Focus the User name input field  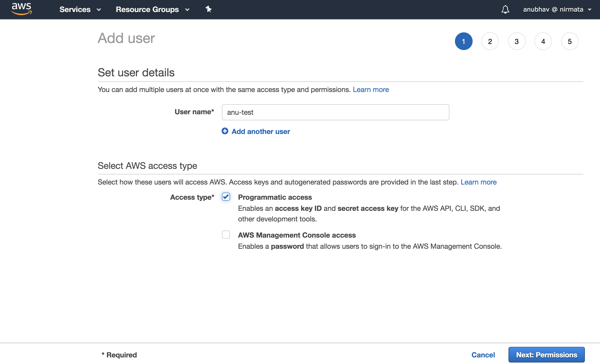335,112
